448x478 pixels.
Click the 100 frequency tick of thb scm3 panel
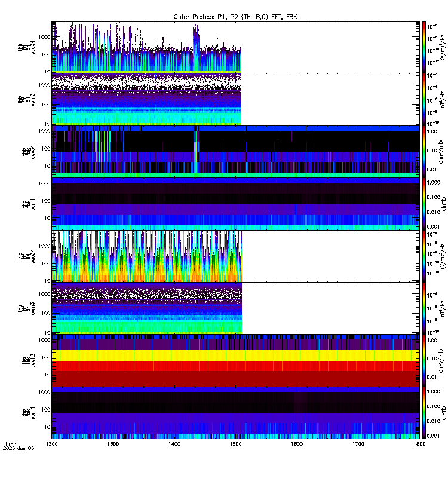coord(46,105)
